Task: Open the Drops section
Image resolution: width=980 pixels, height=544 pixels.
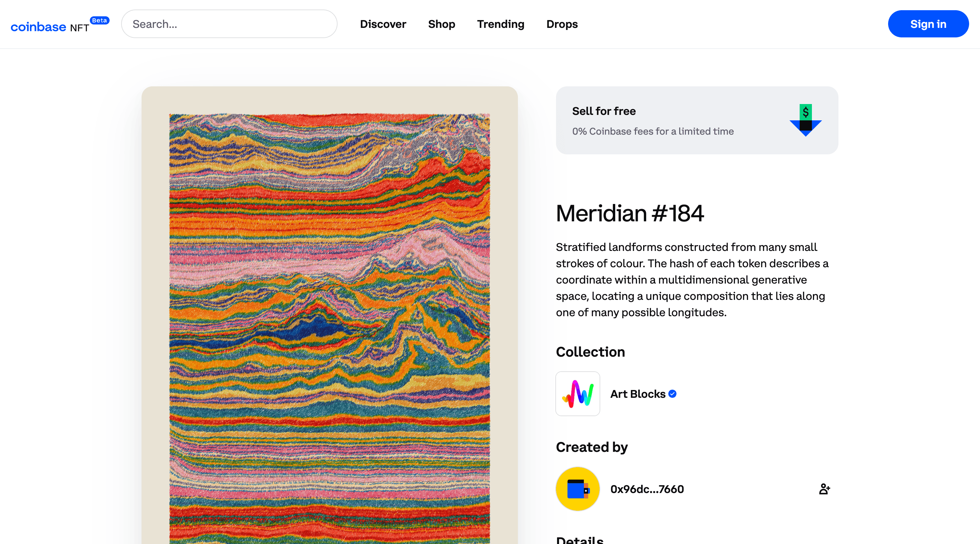Action: [x=562, y=24]
